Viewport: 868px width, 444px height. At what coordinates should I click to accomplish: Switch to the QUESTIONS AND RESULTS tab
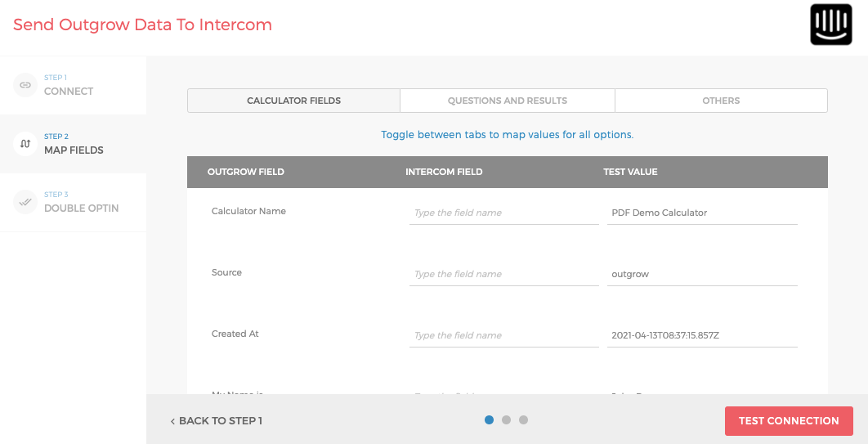507,101
